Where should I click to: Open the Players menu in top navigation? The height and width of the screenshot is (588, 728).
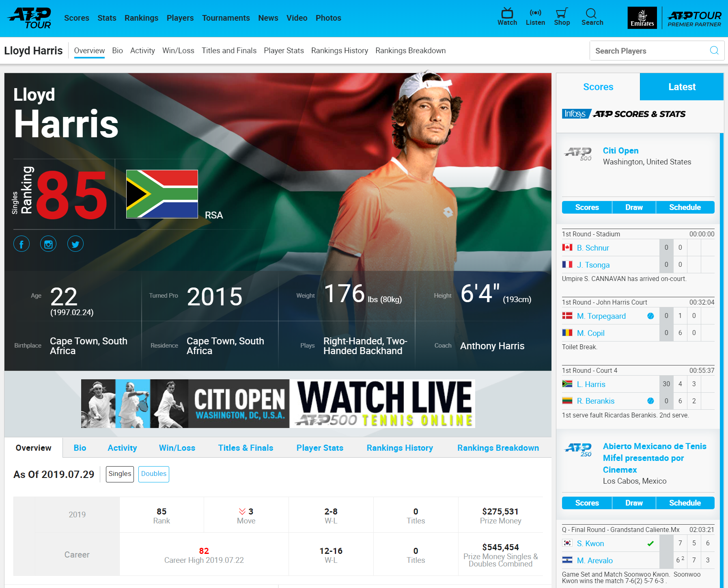click(x=180, y=18)
